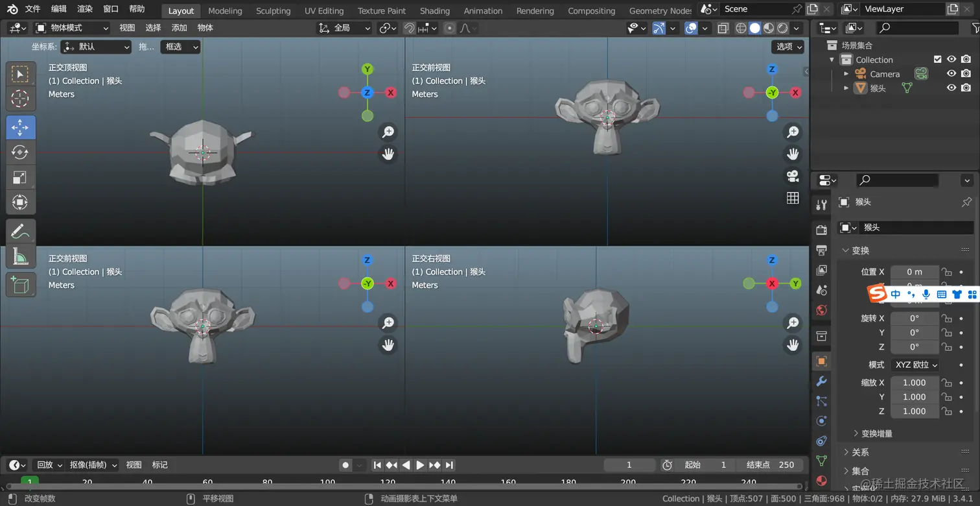Open the Physics properties tab
This screenshot has width=980, height=506.
coord(821,420)
